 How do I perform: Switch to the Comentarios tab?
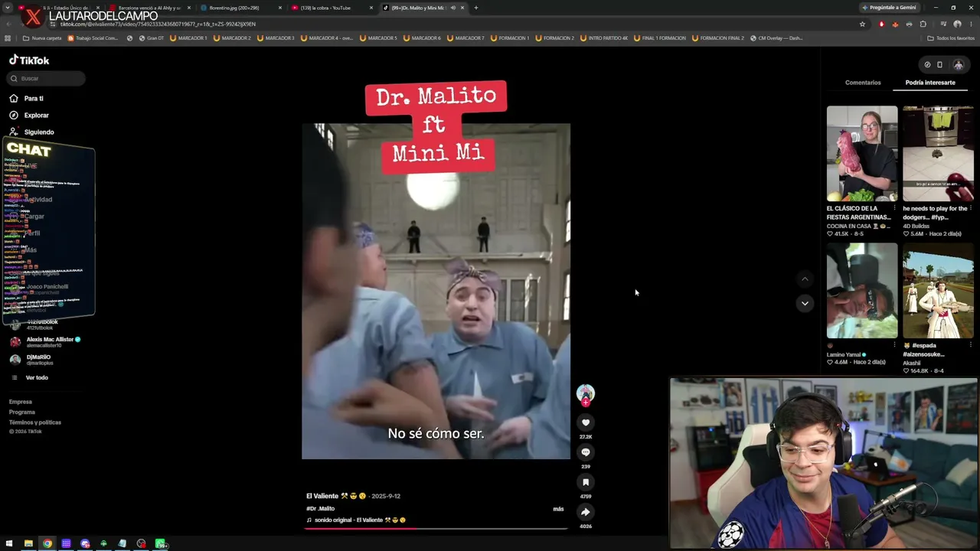(863, 83)
